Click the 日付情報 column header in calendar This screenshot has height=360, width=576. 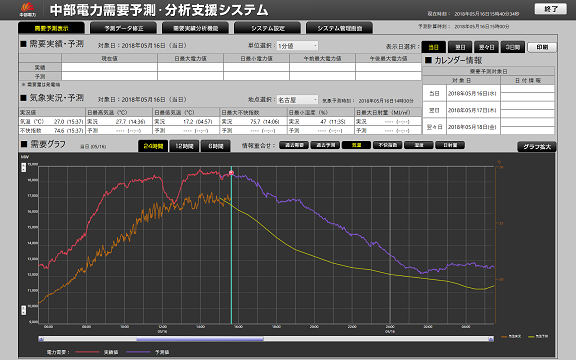click(x=528, y=80)
